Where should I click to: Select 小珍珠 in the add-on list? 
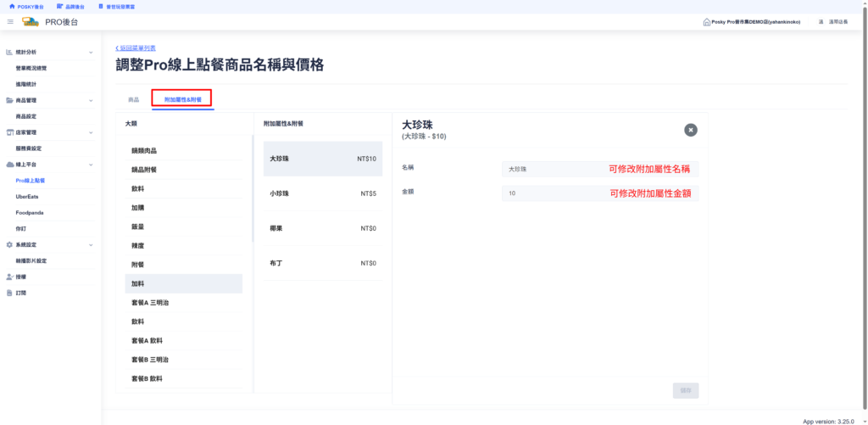(322, 193)
